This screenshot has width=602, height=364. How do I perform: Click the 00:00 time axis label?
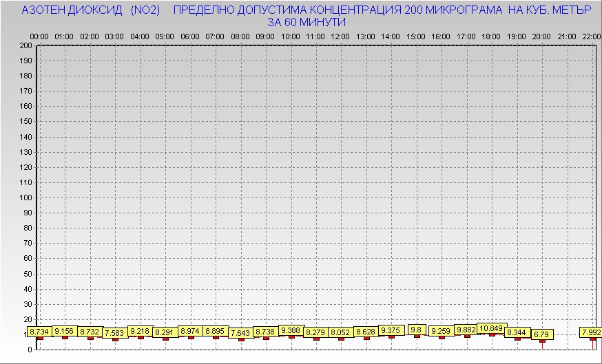click(39, 36)
